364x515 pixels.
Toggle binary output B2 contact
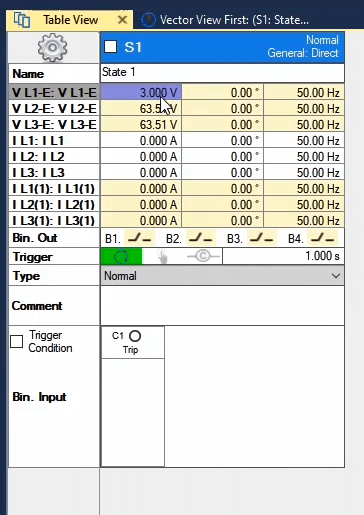tap(200, 238)
